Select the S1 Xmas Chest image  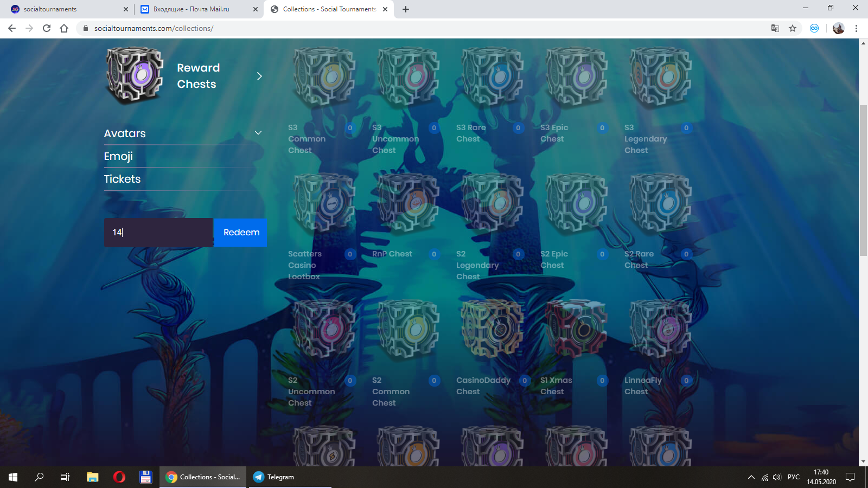(576, 329)
